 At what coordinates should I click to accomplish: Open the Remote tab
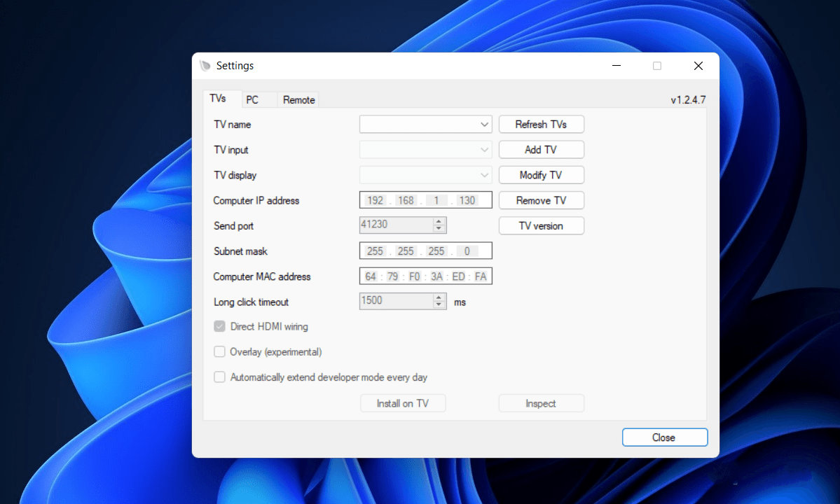[298, 100]
